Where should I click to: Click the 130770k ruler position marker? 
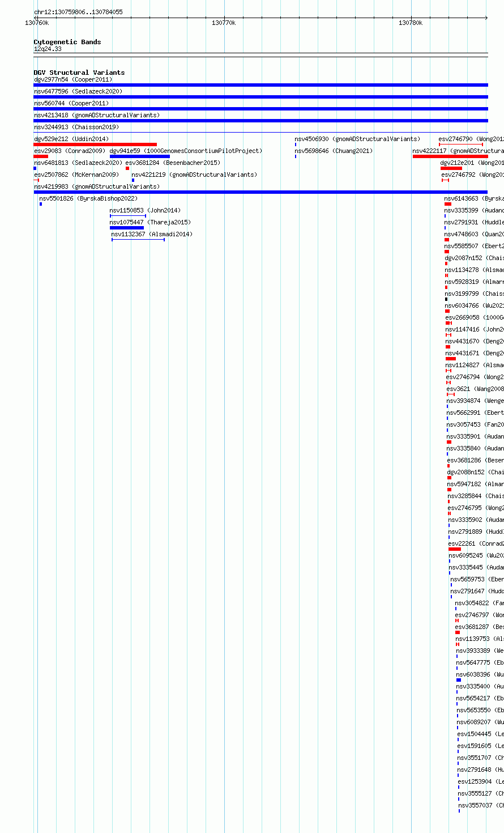pyautogui.click(x=224, y=23)
